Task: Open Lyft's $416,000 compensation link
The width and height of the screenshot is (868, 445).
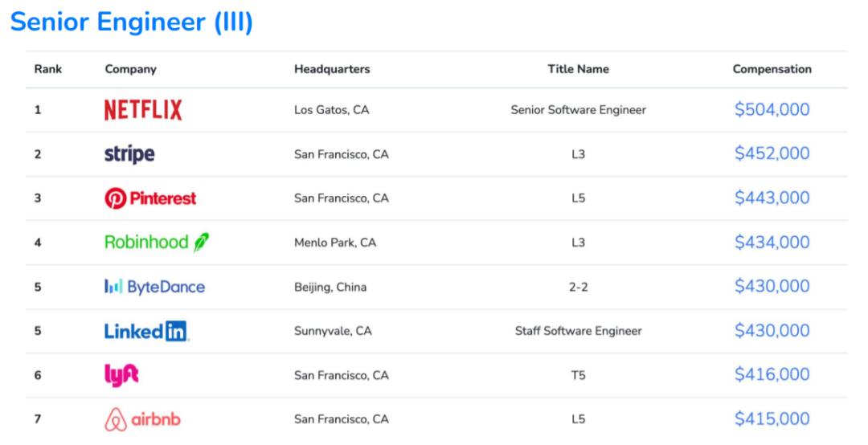Action: [x=772, y=374]
